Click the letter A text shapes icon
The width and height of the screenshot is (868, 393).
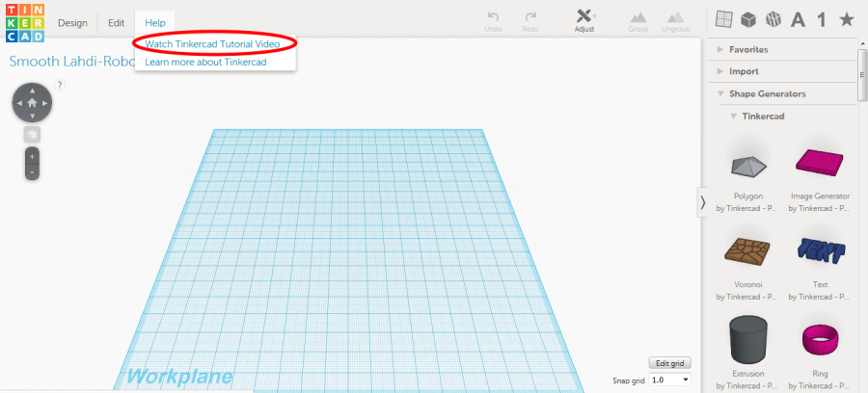798,20
